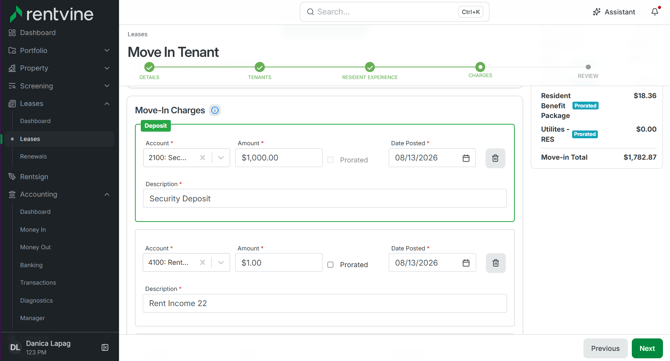
Task: Open the Dashboard sidebar icon
Action: coord(12,33)
